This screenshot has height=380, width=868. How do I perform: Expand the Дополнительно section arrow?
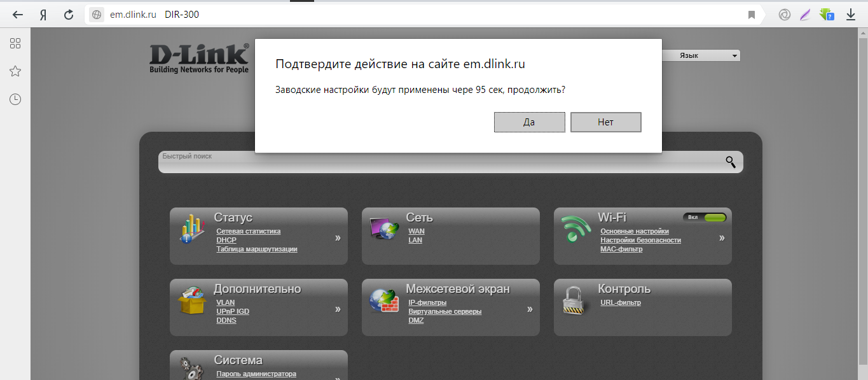coord(338,309)
